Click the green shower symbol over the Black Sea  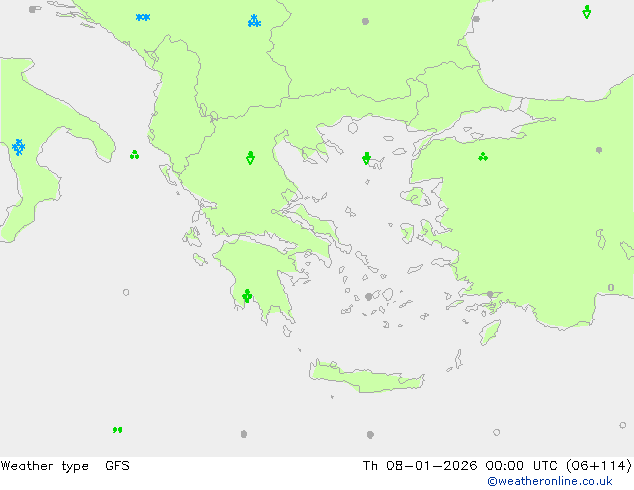(587, 12)
